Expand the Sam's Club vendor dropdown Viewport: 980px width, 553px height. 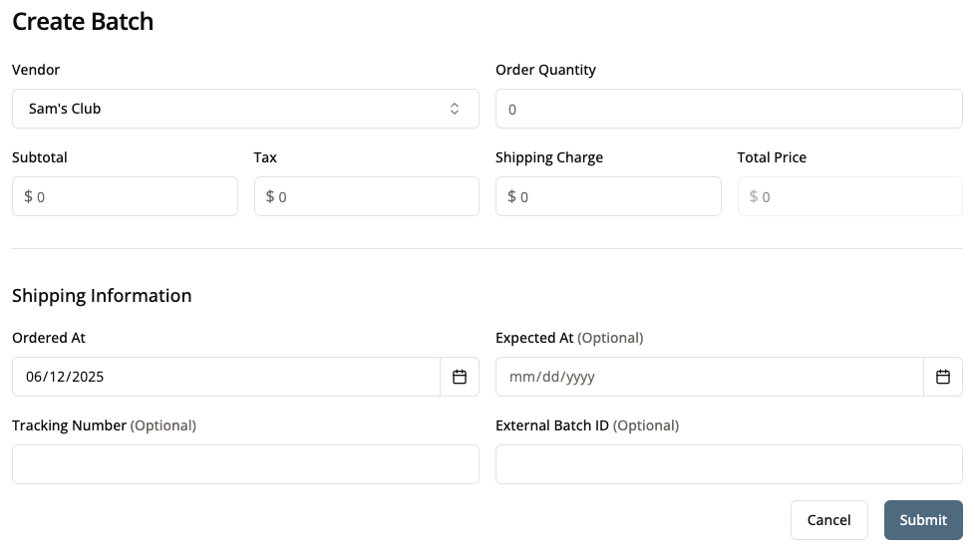[245, 109]
